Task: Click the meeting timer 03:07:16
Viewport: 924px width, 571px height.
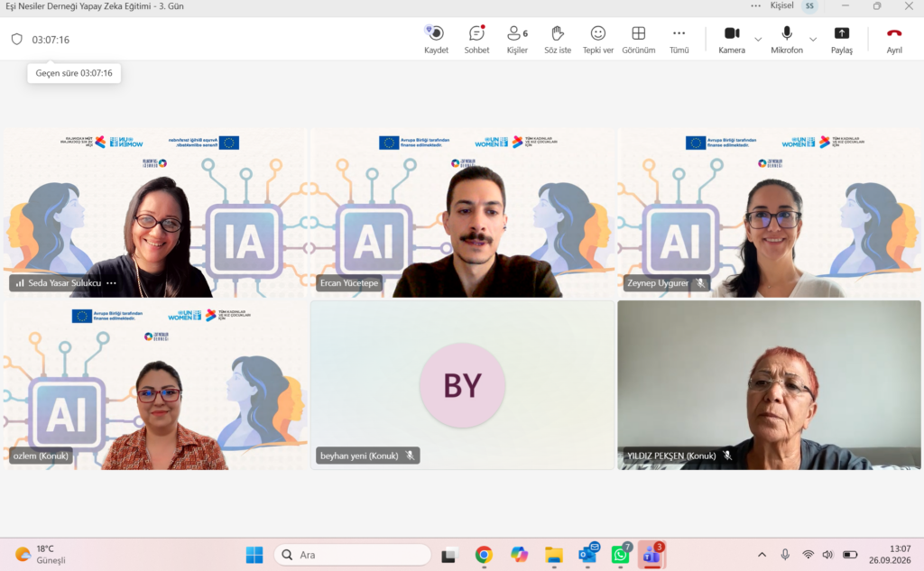Action: click(x=51, y=40)
